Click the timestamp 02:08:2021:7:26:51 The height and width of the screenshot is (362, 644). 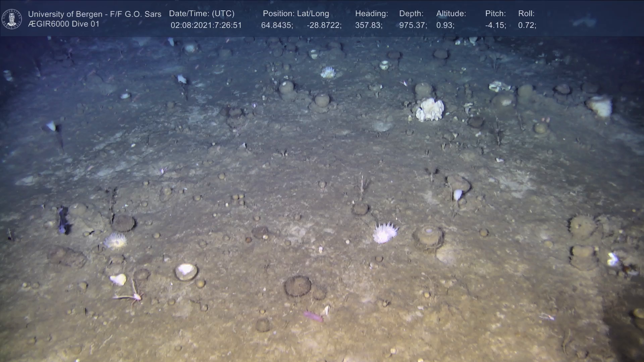point(206,25)
